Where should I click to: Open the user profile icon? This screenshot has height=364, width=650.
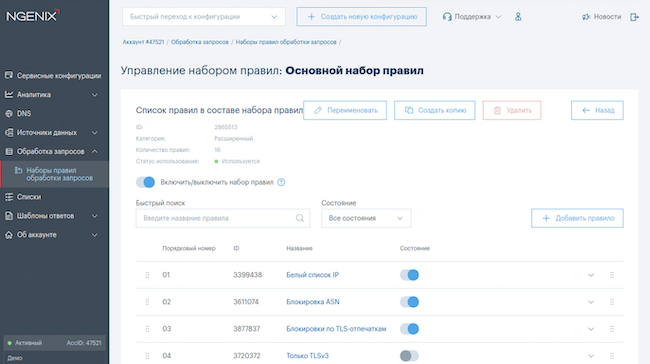tap(518, 17)
